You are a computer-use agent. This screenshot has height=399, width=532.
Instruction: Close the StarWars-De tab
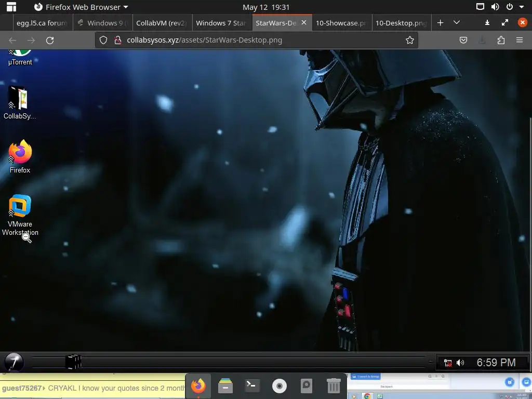(304, 22)
